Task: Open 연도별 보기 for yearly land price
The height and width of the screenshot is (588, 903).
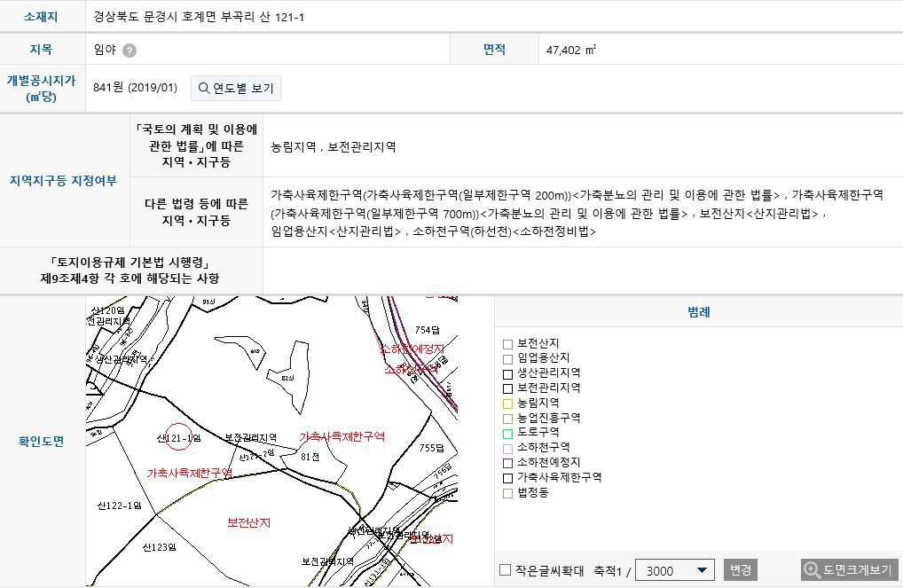Action: coord(236,88)
